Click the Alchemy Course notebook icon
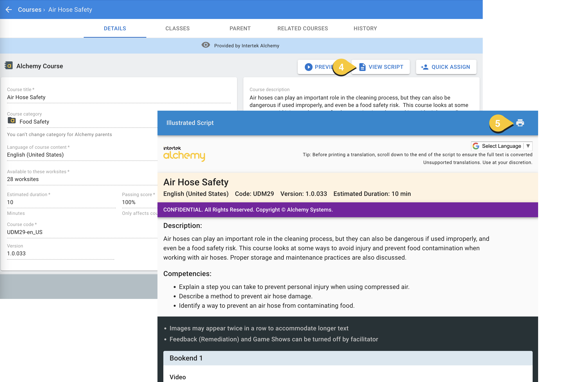Image resolution: width=588 pixels, height=382 pixels. (9, 66)
